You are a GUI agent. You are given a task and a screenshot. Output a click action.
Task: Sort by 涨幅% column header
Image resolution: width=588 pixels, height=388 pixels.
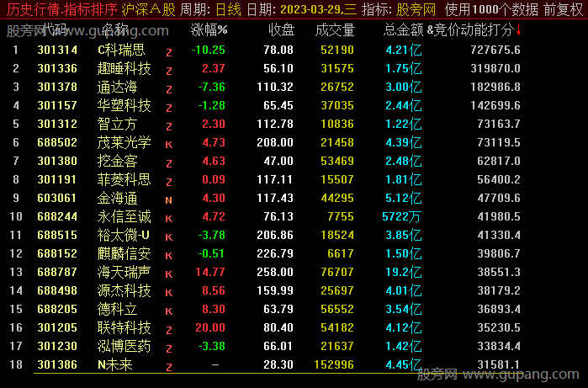pos(209,30)
